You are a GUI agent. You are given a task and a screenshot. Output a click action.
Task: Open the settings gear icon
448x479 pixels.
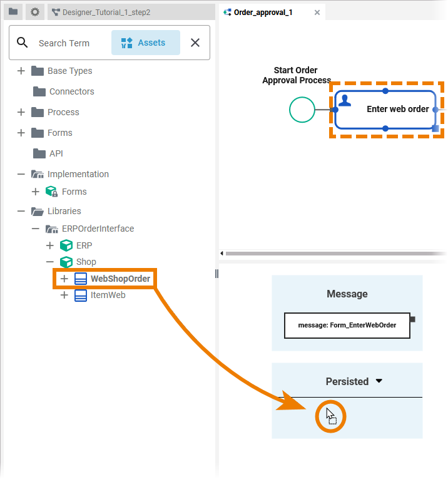(35, 12)
